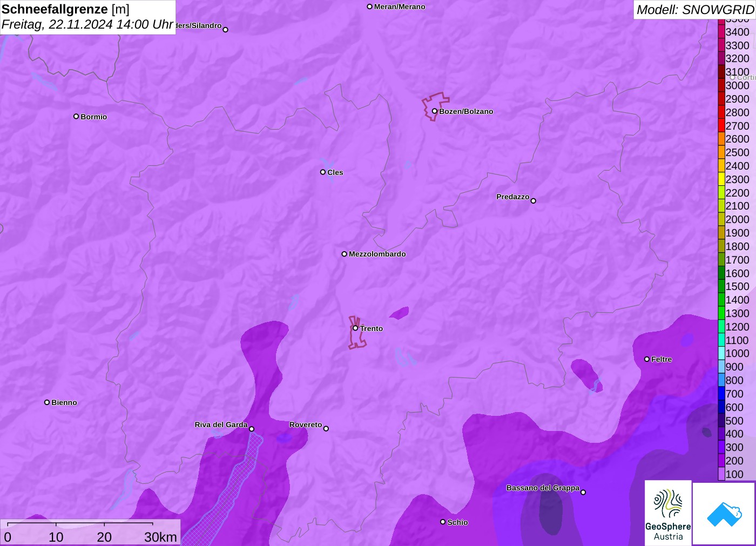
Task: Select the Bassano del Grappa marker dot
Action: point(583,492)
